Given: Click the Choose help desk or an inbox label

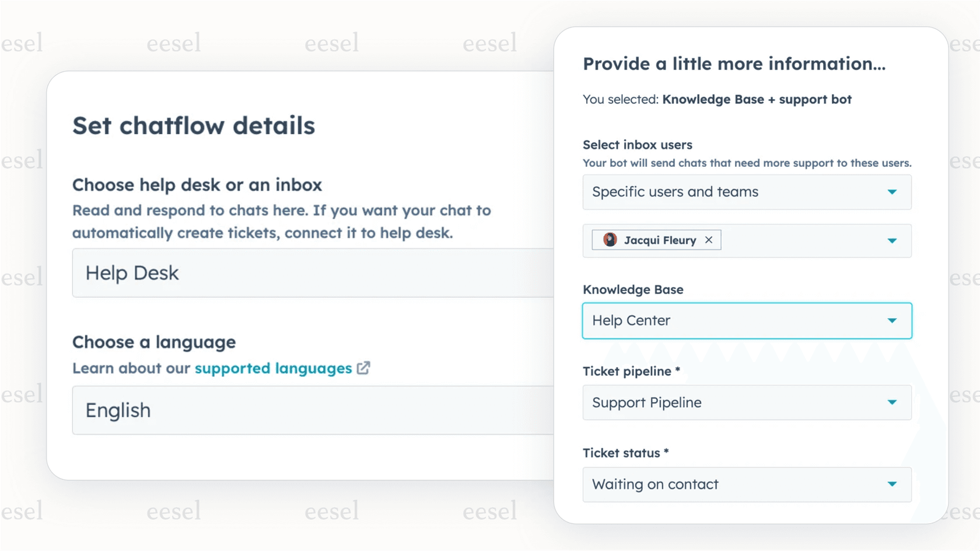Looking at the screenshot, I should (x=197, y=185).
